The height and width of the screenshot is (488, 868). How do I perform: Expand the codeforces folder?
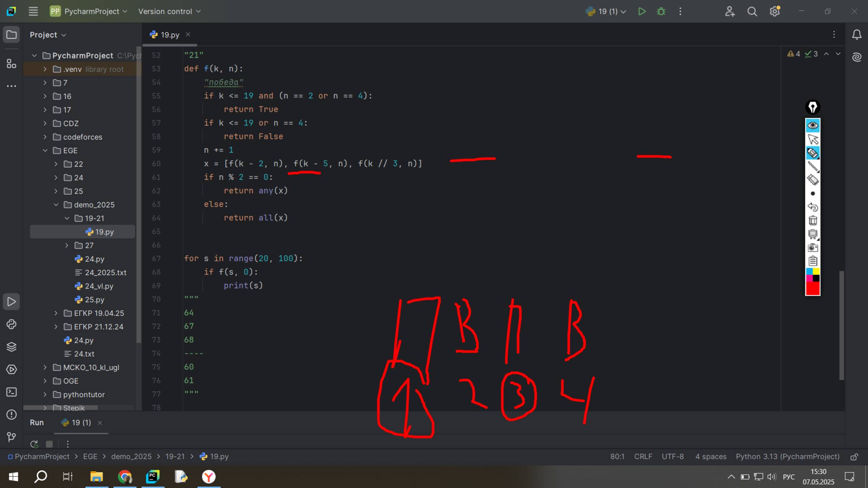(45, 137)
